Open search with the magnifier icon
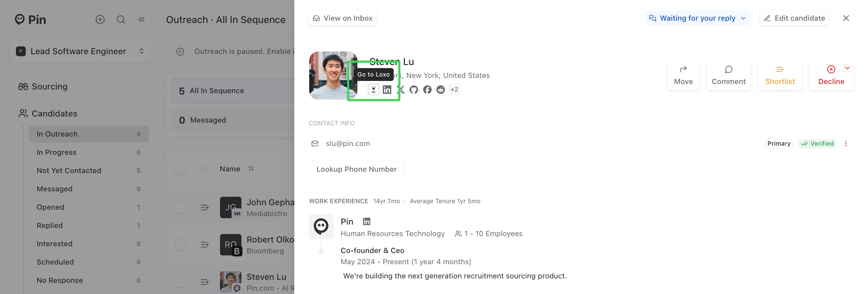868x294 pixels. [121, 20]
